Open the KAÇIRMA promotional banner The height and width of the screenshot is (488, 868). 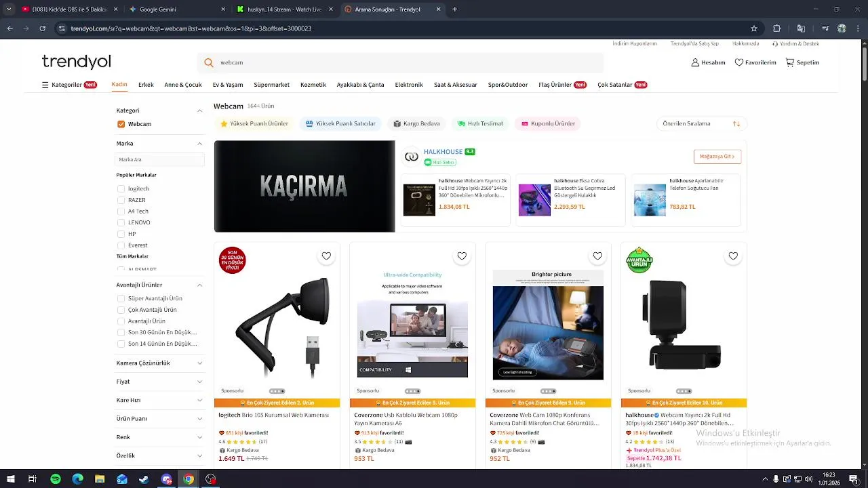pyautogui.click(x=304, y=186)
